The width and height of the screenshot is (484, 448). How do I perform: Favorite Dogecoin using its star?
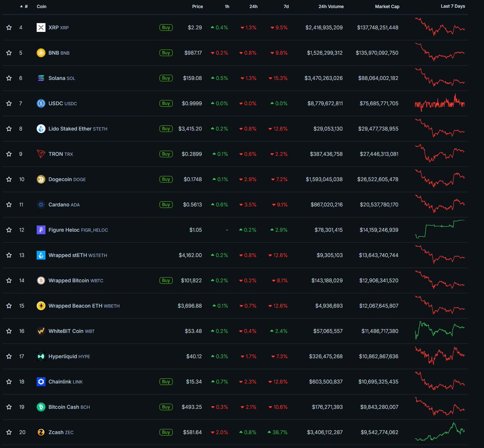pyautogui.click(x=9, y=179)
